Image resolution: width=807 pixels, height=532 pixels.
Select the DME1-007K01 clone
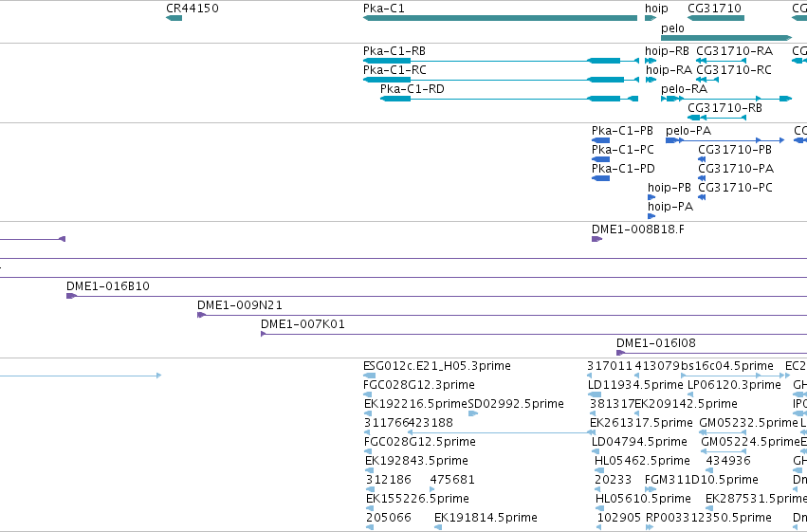point(534,335)
